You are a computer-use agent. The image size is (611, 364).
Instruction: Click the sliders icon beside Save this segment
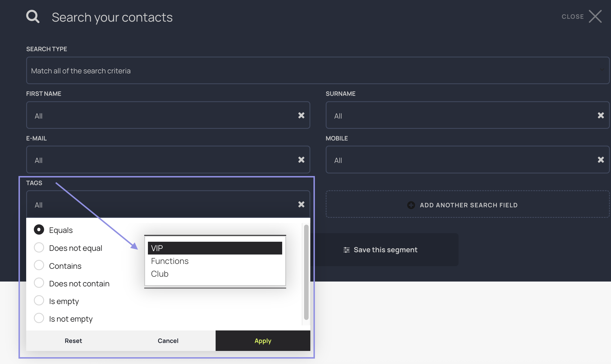[x=346, y=250]
